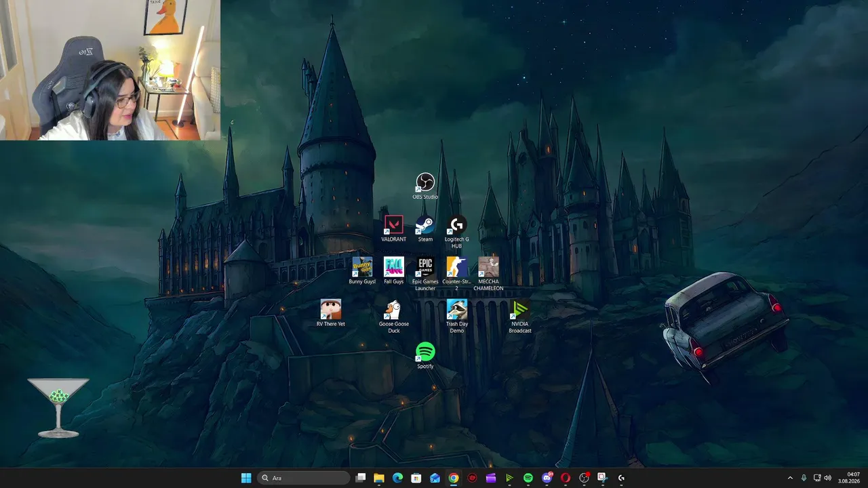Open the Epic Games Launcher shortcut
This screenshot has width=868, height=488.
(425, 274)
